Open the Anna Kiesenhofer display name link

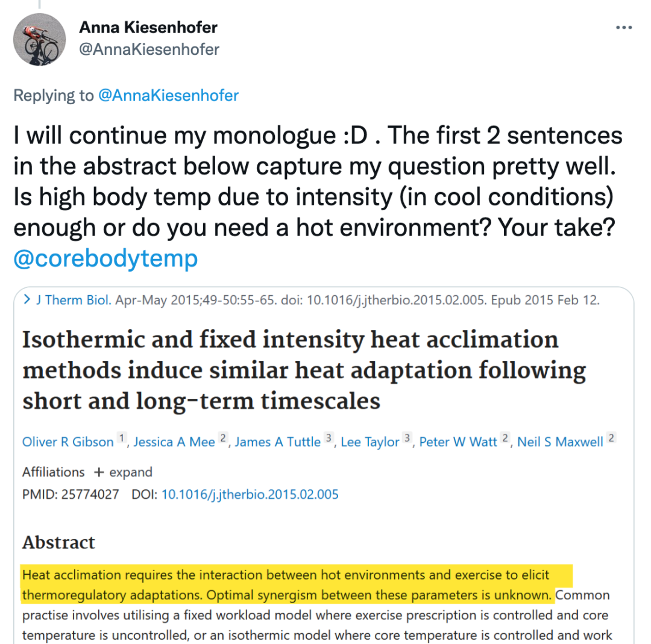point(148,28)
